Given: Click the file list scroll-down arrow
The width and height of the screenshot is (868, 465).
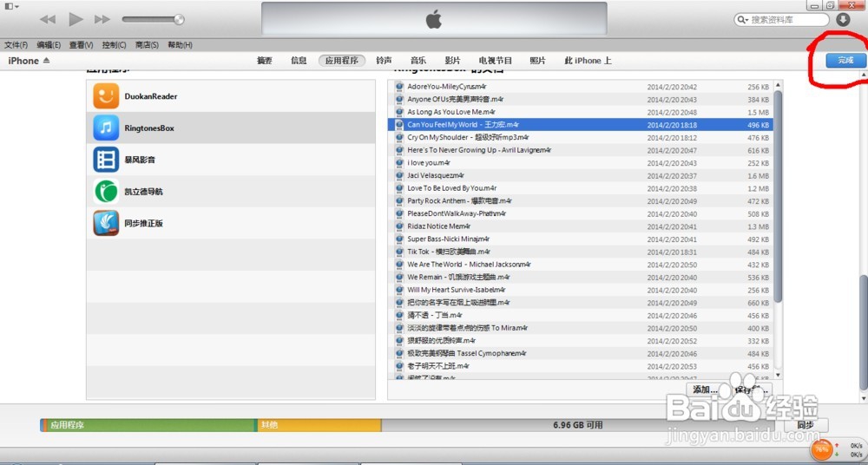Looking at the screenshot, I should click(778, 375).
